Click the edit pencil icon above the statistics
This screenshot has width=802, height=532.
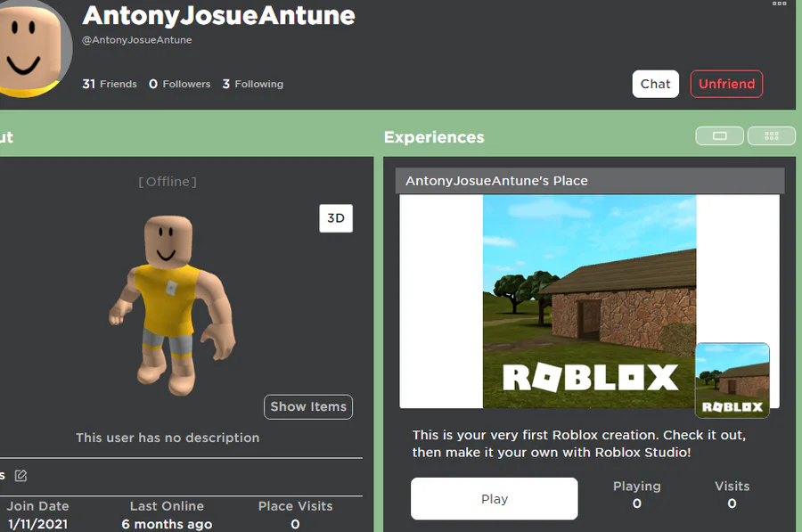21,476
